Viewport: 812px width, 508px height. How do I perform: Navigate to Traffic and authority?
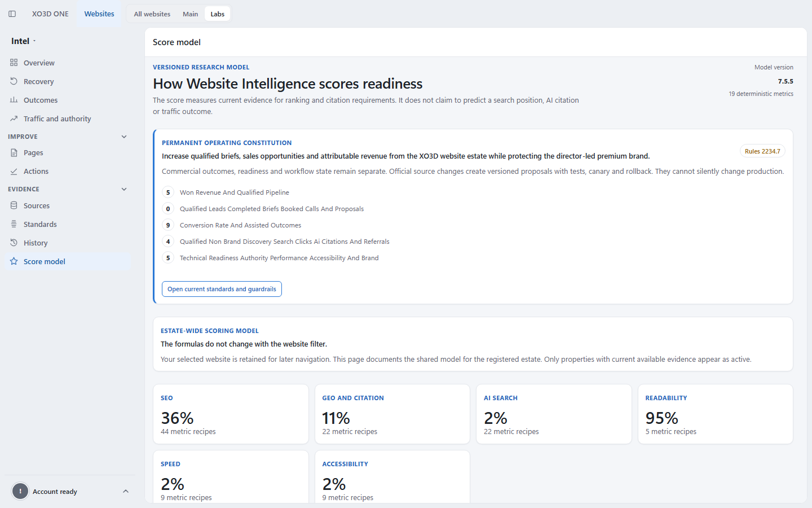(68, 119)
